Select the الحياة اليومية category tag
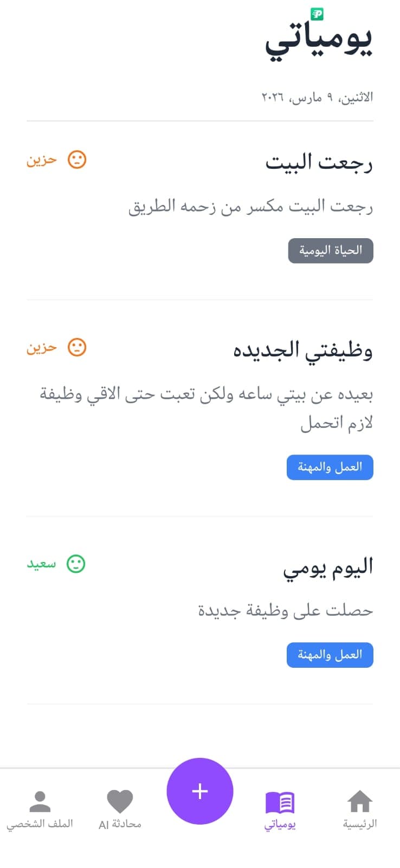 click(x=331, y=250)
